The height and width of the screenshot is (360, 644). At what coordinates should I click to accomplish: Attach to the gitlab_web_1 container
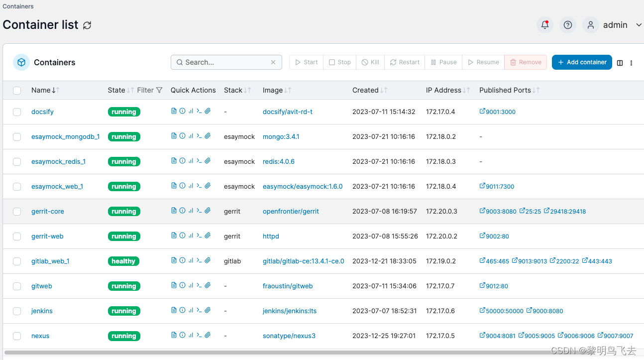click(x=208, y=260)
